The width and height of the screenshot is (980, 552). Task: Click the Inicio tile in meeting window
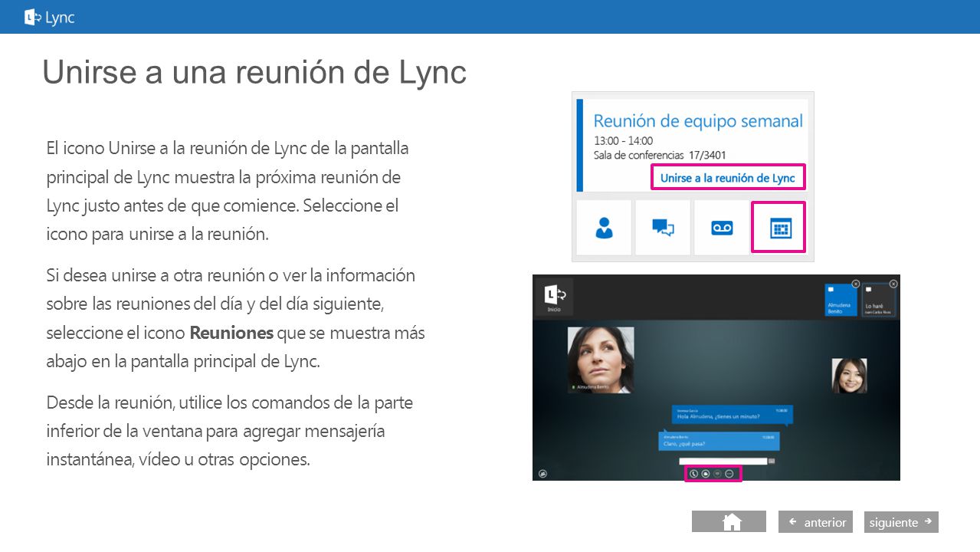pyautogui.click(x=554, y=297)
